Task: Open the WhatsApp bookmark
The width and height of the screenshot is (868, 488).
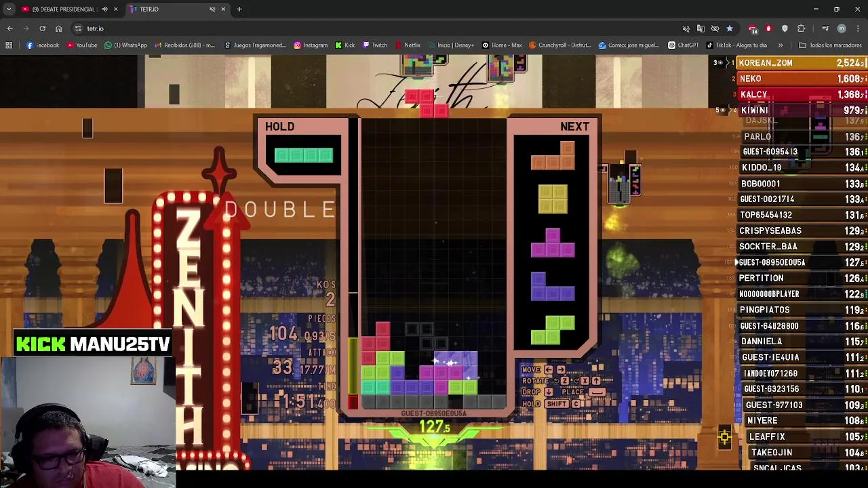Action: coord(125,45)
